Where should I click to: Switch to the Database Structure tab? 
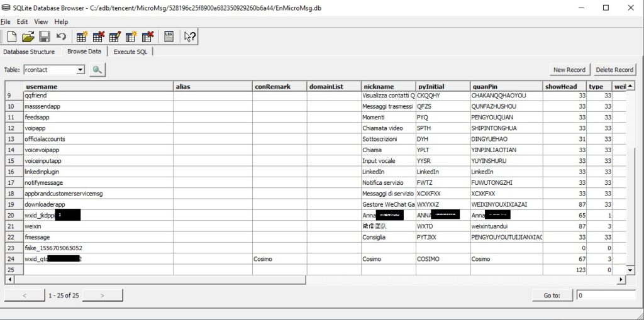(29, 52)
